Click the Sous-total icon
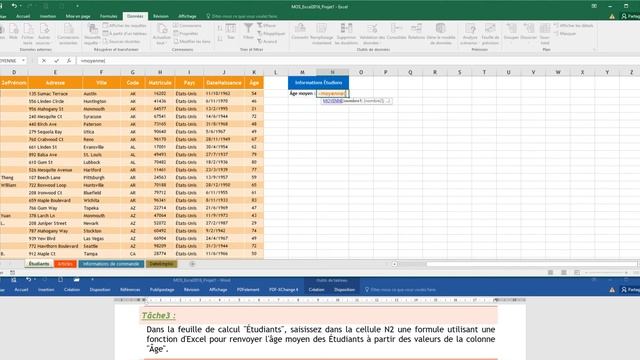The image size is (640, 360). pyautogui.click(x=545, y=29)
